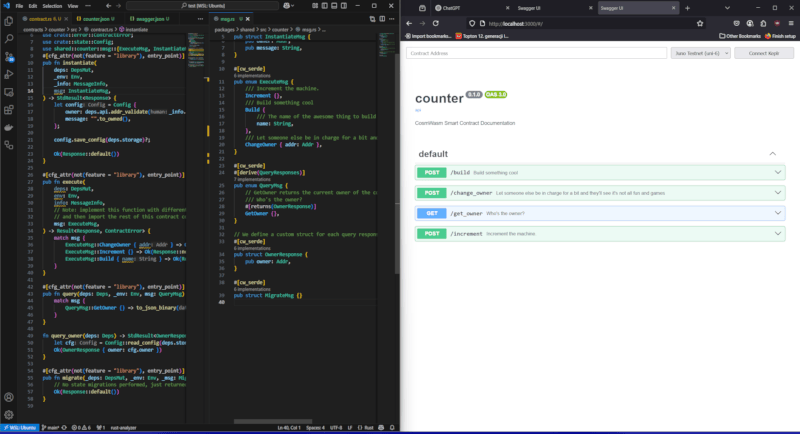
Task: Collapse the default section in Swagger
Action: pyautogui.click(x=772, y=154)
